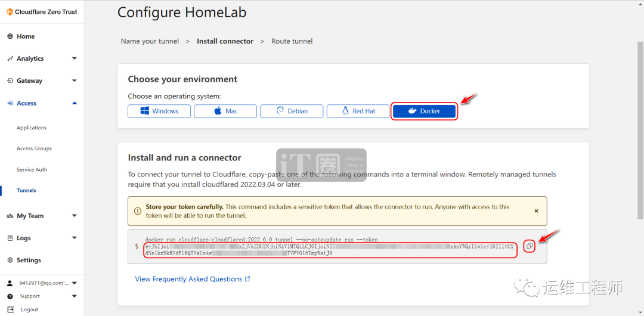Click the Home globe icon
Image resolution: width=644 pixels, height=316 pixels.
coord(10,36)
